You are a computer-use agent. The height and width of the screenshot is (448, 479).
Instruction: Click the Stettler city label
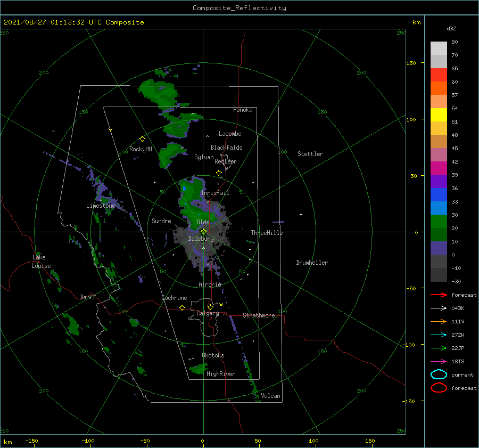tap(310, 154)
